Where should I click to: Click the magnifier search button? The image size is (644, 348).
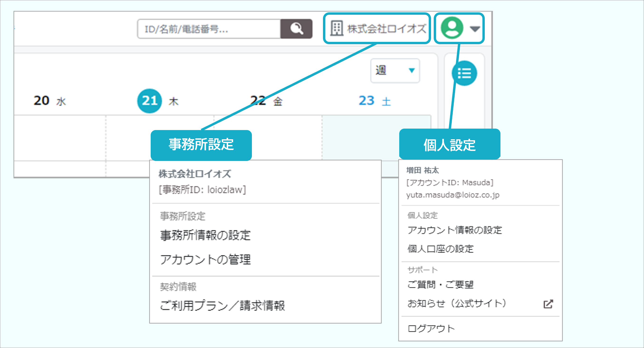tap(296, 29)
